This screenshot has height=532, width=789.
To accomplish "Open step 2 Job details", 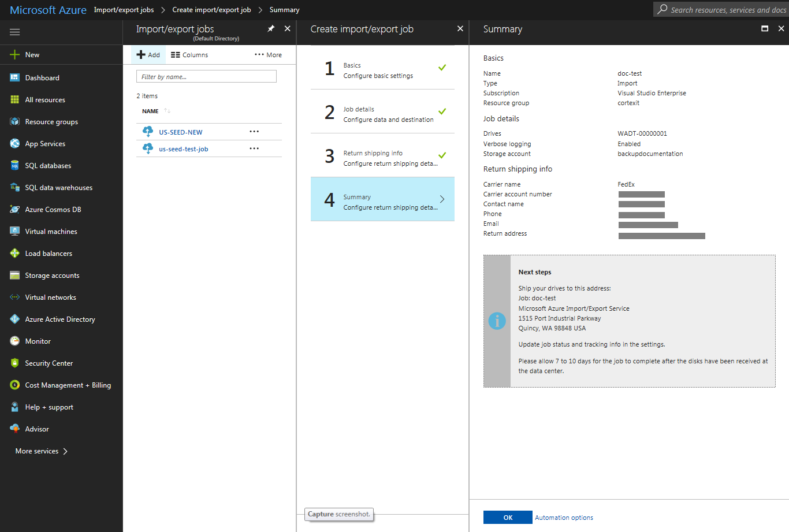I will point(382,111).
